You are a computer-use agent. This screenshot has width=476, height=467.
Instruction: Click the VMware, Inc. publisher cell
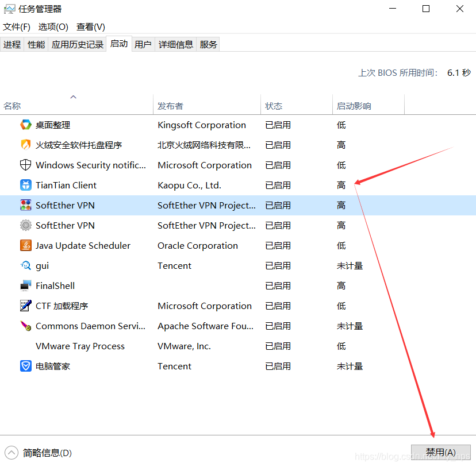[x=185, y=346]
